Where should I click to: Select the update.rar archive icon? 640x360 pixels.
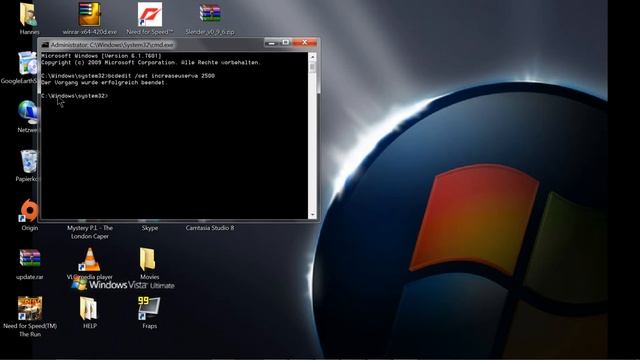pyautogui.click(x=30, y=259)
